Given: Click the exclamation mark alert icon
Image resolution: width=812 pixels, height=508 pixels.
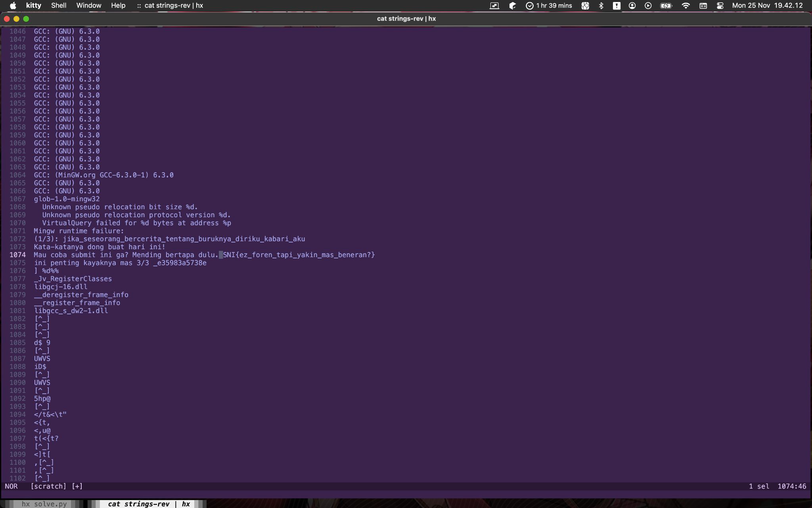Looking at the screenshot, I should (617, 6).
